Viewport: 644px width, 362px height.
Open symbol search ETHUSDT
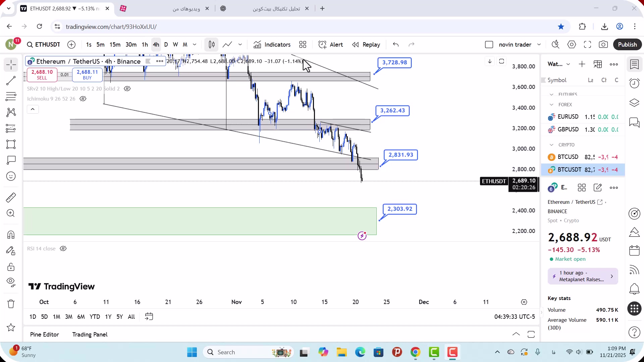click(x=44, y=45)
